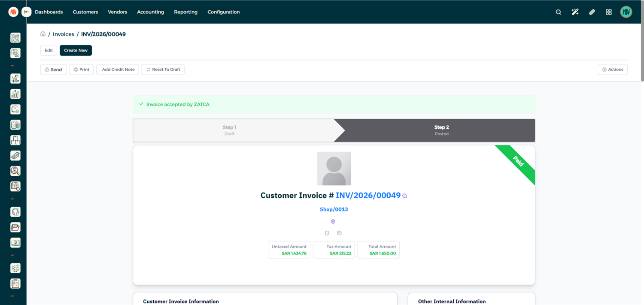Open the search magnifier in top bar

[558, 12]
